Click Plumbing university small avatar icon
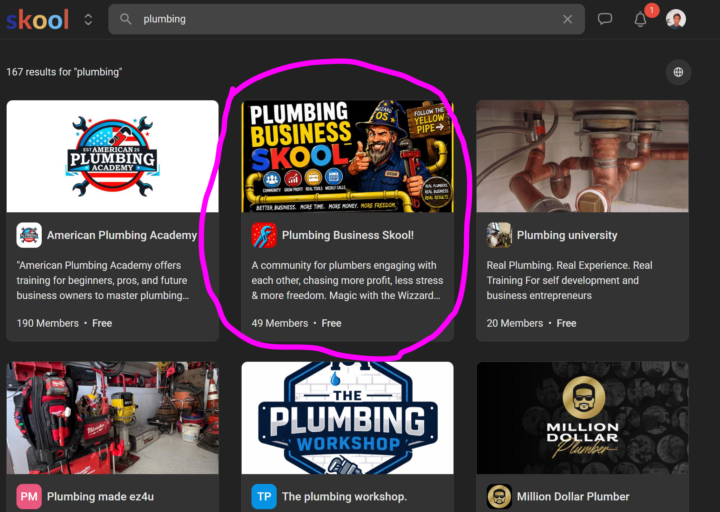The image size is (720, 512). [x=499, y=235]
